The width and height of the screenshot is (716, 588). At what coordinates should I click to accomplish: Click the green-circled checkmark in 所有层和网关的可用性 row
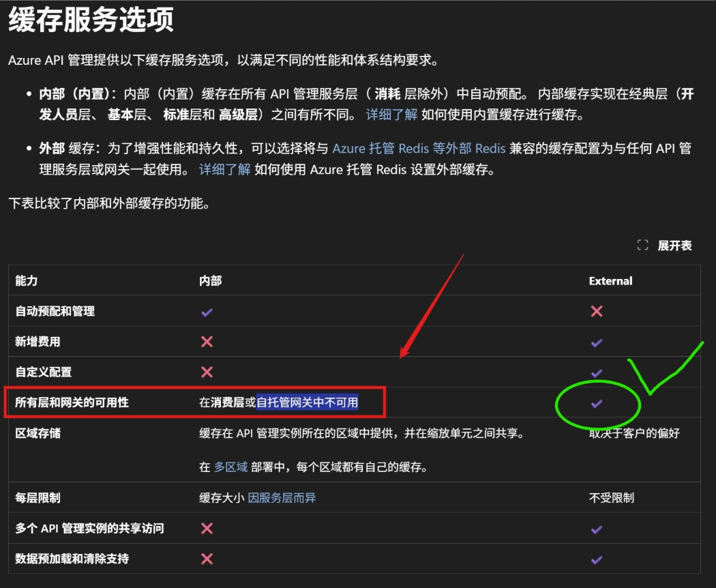coord(597,404)
